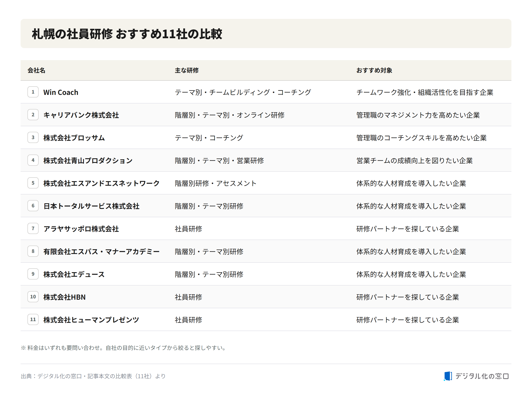Select the company name キャリアバンク株式会社
532x401 pixels.
(x=81, y=115)
